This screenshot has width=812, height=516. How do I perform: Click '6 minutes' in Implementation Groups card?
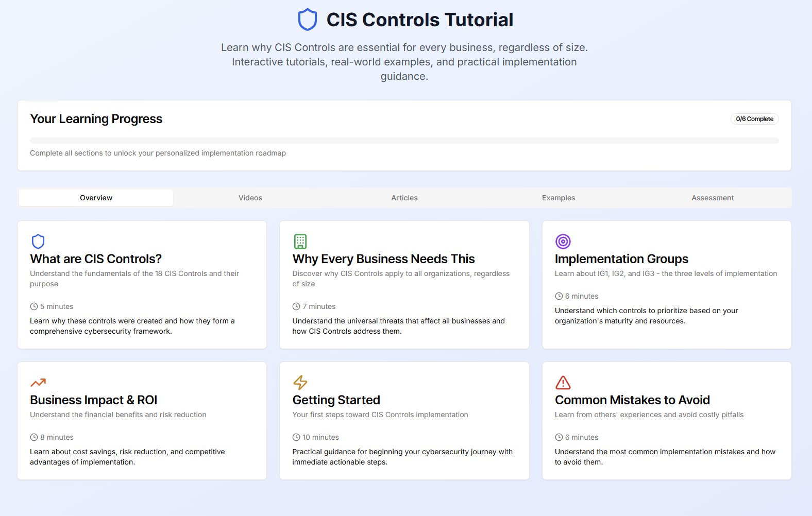582,296
